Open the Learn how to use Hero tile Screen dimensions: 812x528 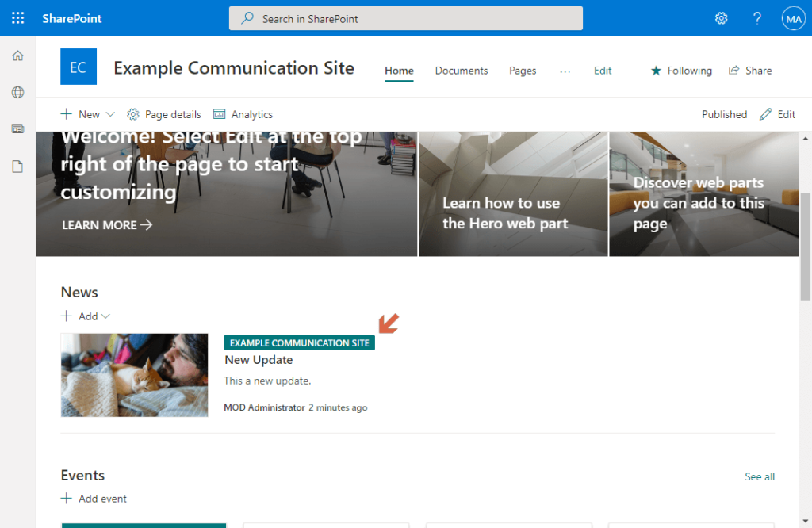pyautogui.click(x=513, y=193)
